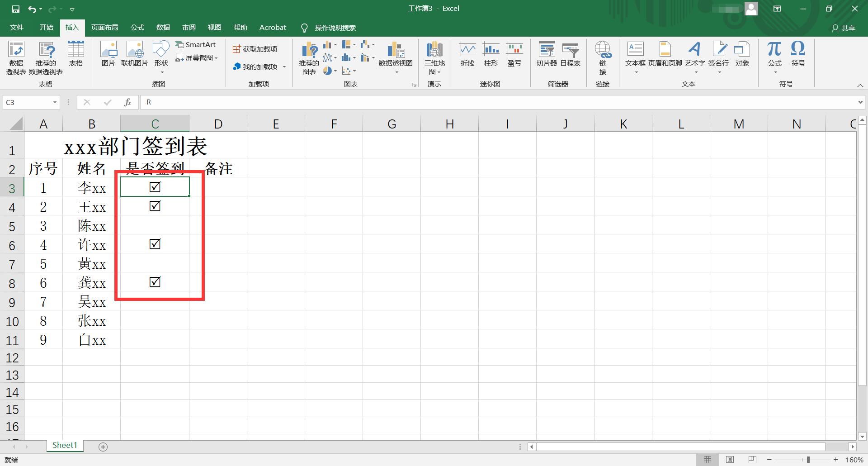
Task: Zoom in with the plus button
Action: [836, 460]
